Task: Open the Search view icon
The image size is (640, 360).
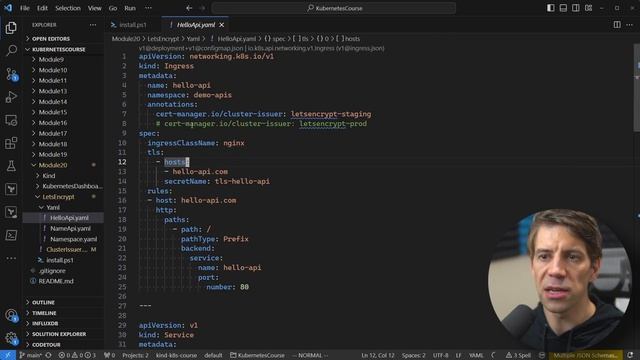Action: coord(11,51)
